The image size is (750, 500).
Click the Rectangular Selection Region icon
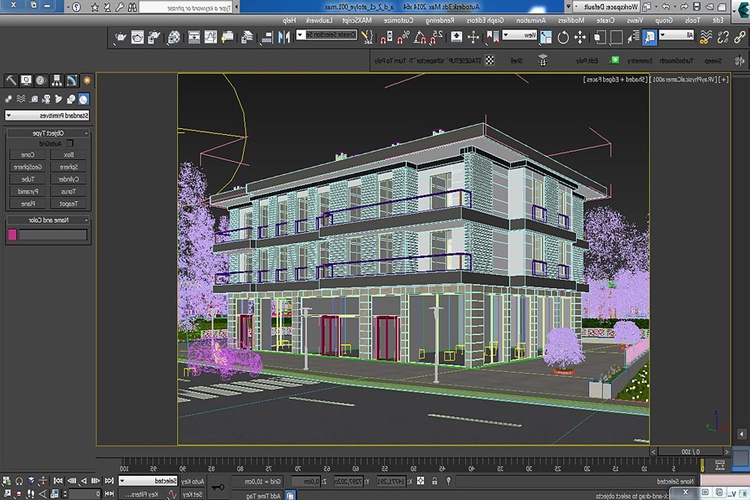[617, 37]
